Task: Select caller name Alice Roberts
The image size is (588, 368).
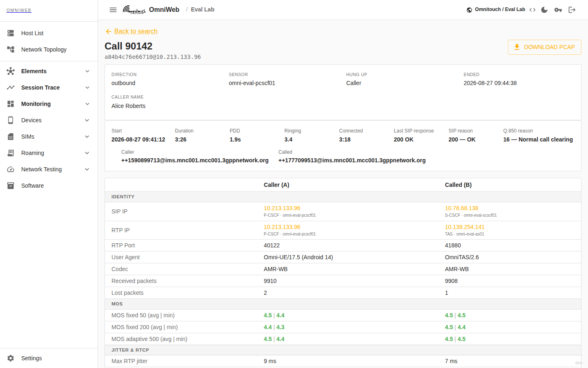Action: click(x=128, y=106)
